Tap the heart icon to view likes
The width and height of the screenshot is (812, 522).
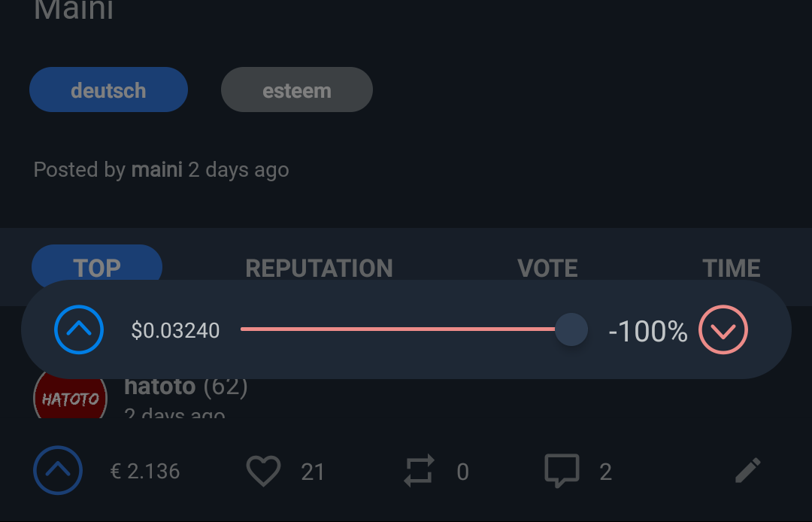tap(263, 472)
